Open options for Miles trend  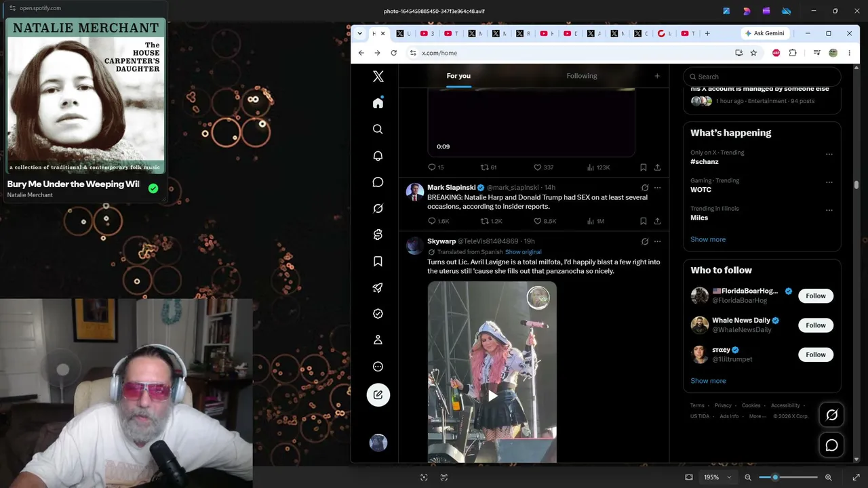(x=829, y=210)
